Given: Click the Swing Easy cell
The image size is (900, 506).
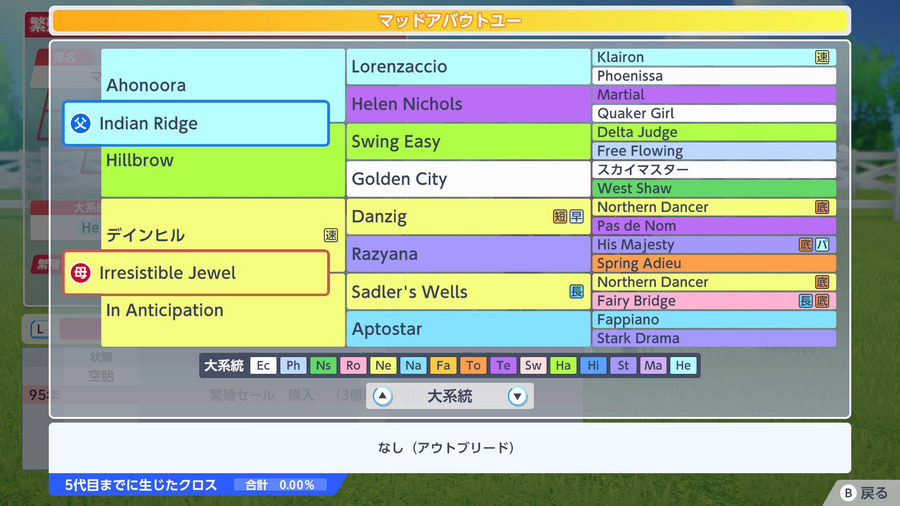Looking at the screenshot, I should [x=468, y=142].
